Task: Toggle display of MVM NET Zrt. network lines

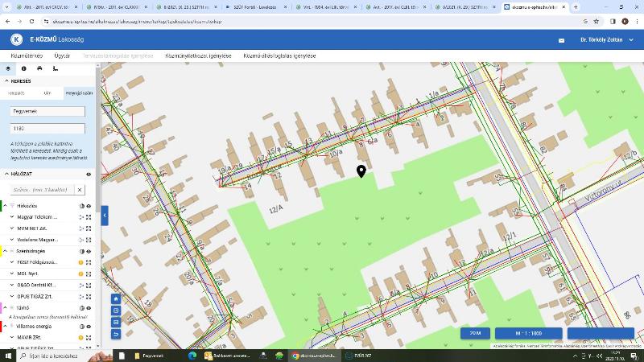Action: pyautogui.click(x=81, y=228)
